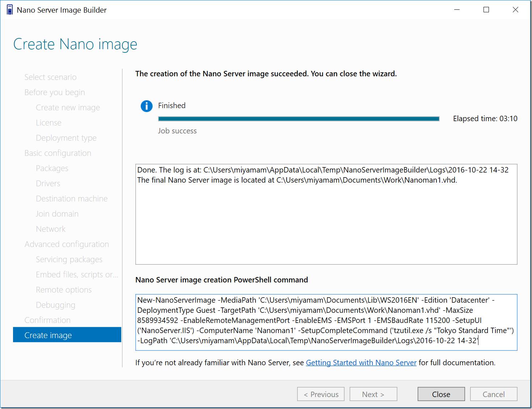Click the 'final Nano Server image is located' line

tap(297, 180)
